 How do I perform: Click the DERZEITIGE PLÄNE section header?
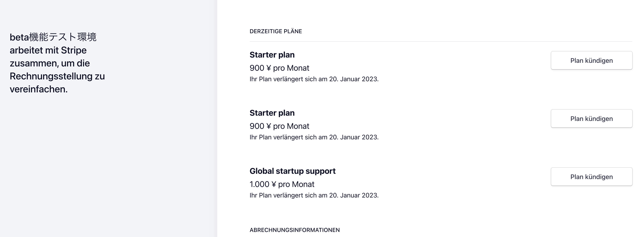pos(276,31)
